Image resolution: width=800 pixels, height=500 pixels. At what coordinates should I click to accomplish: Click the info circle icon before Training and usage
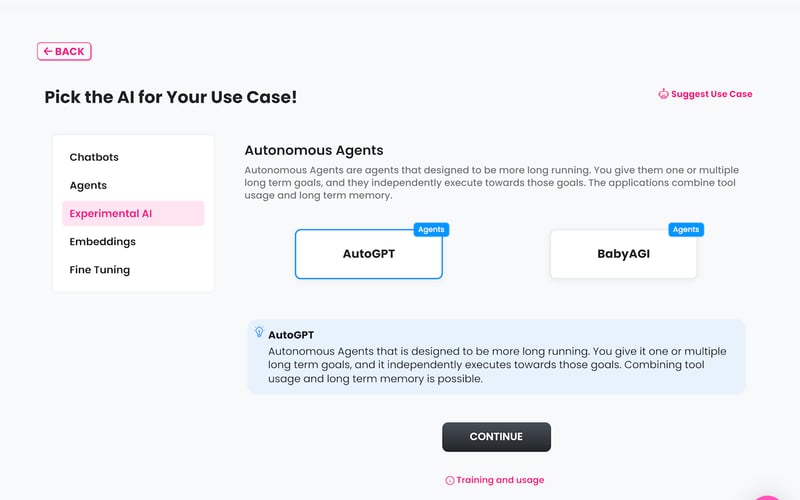[x=450, y=480]
